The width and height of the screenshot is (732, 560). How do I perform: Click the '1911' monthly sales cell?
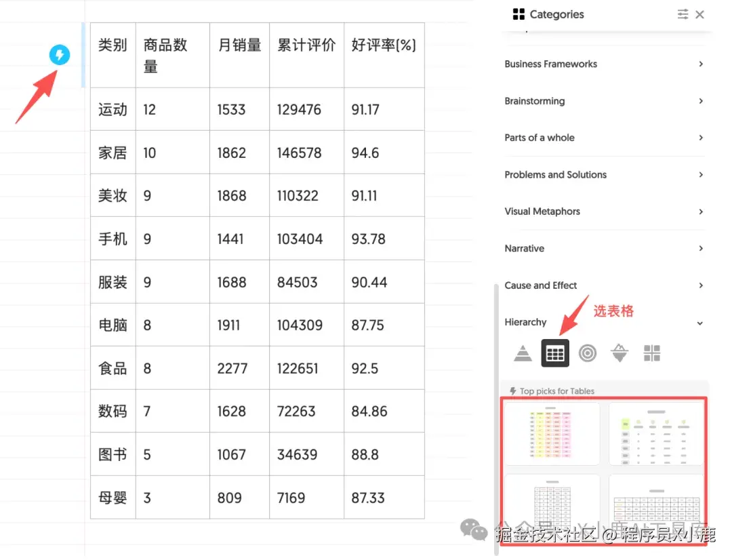[239, 325]
